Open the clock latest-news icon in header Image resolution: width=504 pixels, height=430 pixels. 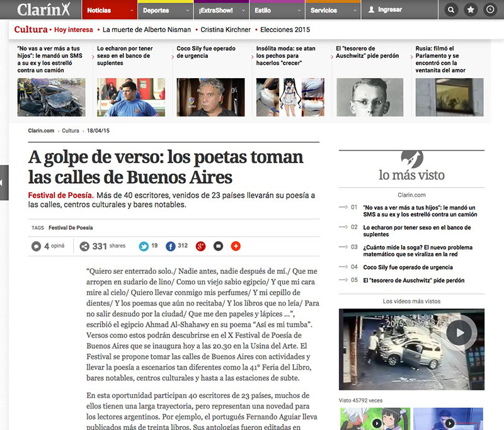(x=490, y=9)
